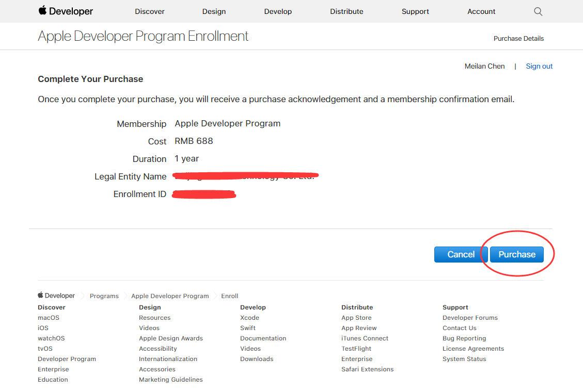Open the iOS footer link
This screenshot has width=583, height=392.
(43, 328)
